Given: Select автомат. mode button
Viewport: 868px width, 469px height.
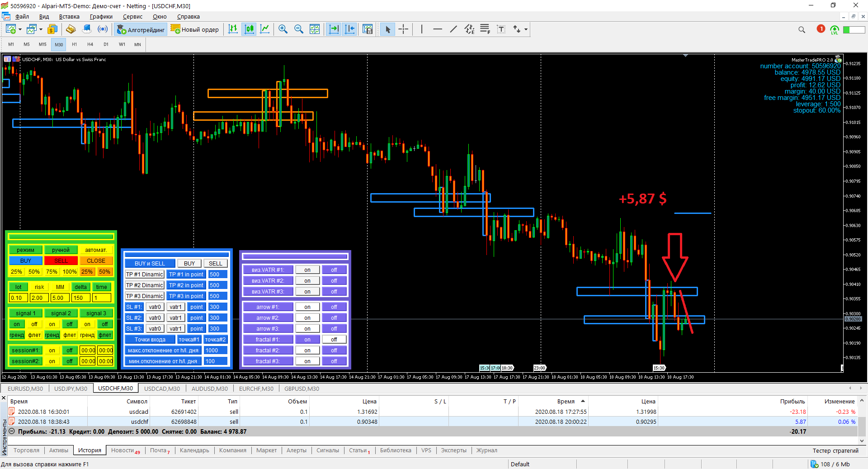Looking at the screenshot, I should point(96,250).
